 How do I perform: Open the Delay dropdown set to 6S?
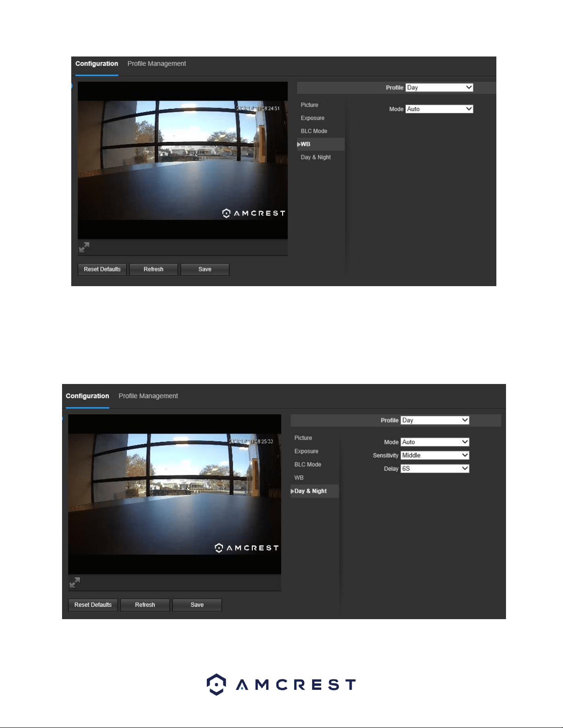pyautogui.click(x=435, y=468)
